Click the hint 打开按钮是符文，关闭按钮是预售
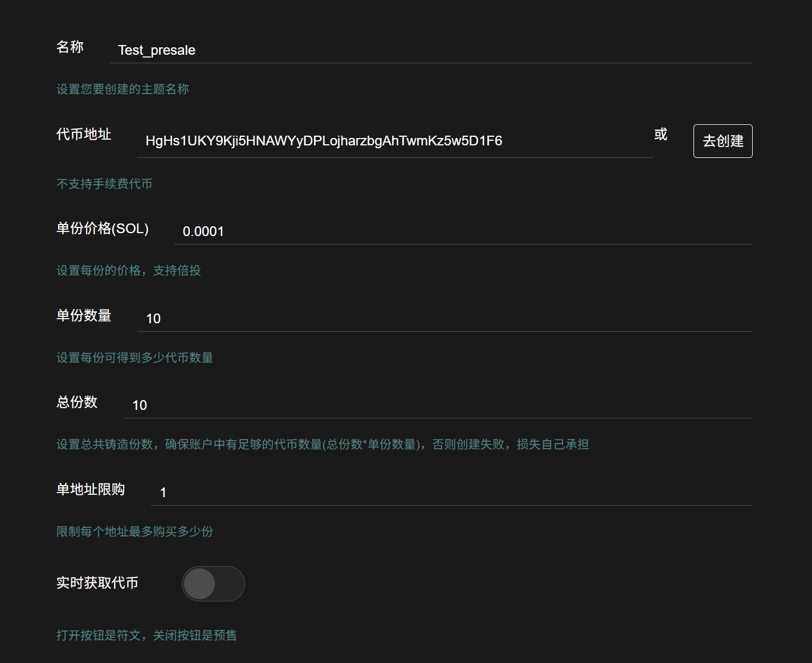 click(146, 636)
